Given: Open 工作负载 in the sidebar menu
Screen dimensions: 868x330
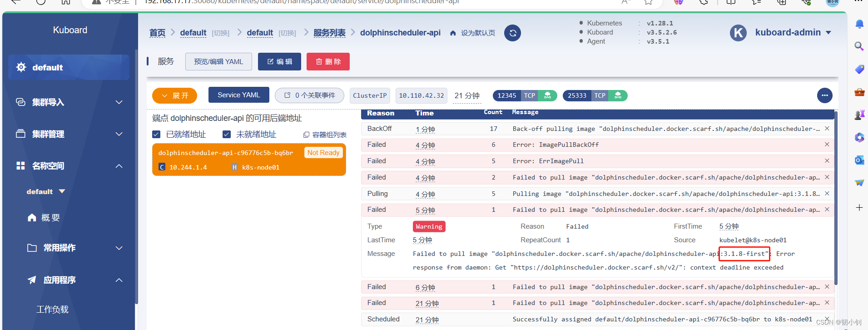Looking at the screenshot, I should (x=52, y=310).
